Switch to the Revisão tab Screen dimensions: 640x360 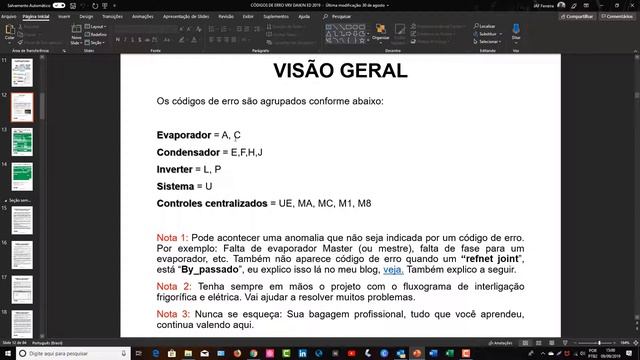[x=226, y=17]
